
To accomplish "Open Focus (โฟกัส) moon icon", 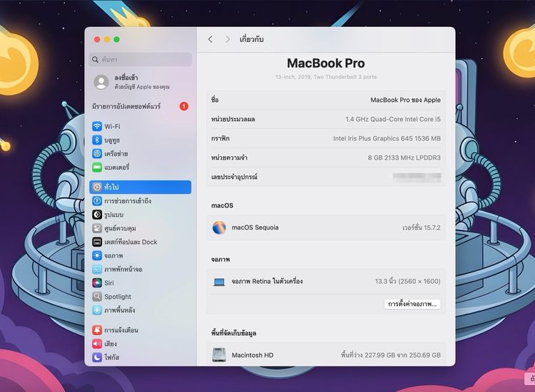I will [97, 357].
